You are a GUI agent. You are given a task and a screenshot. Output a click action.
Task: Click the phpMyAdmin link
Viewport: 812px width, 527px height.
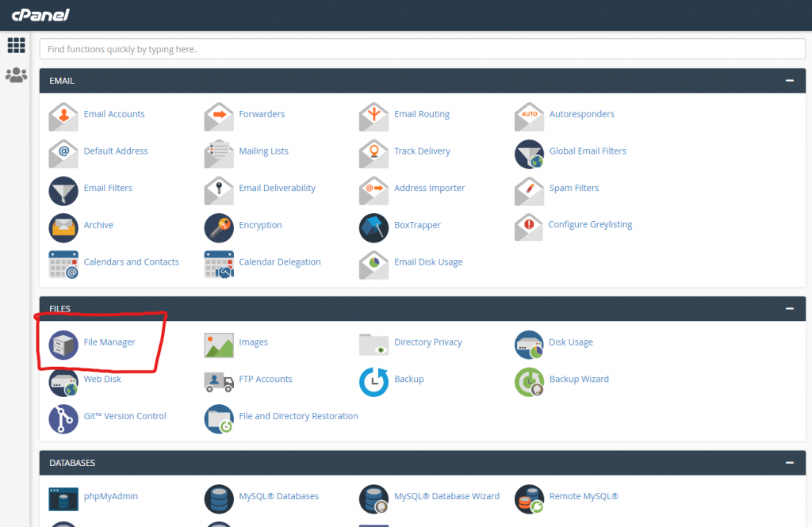[111, 496]
